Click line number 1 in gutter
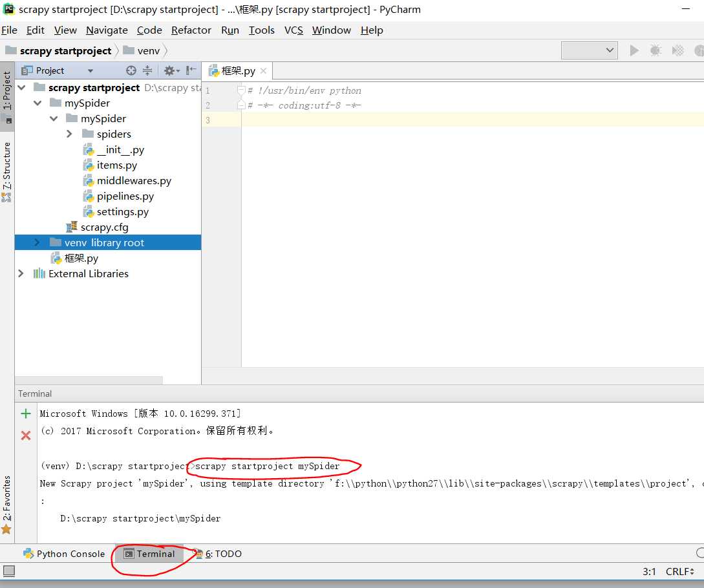This screenshot has height=588, width=704. [x=208, y=90]
